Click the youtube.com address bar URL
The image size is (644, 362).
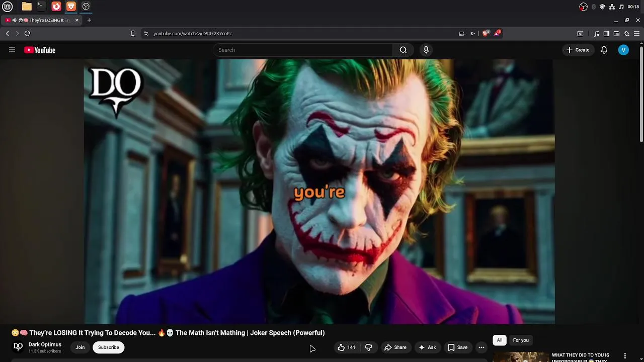(x=193, y=34)
